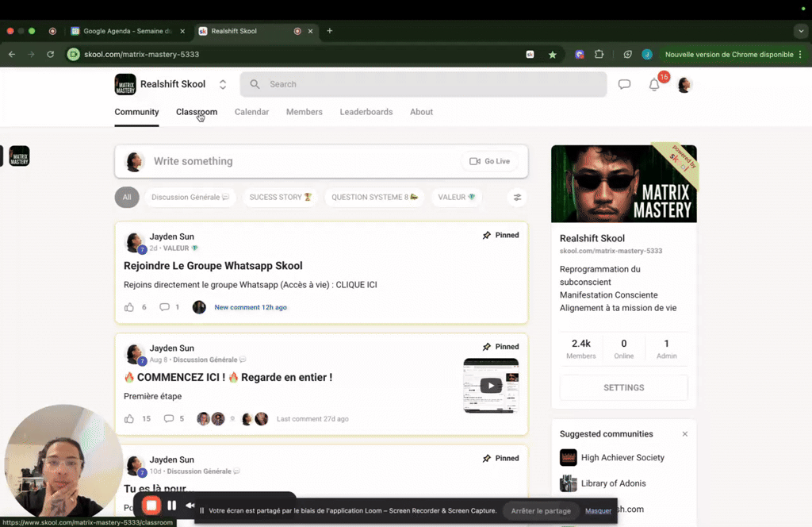View the 2.4k Members count
The height and width of the screenshot is (527, 812).
click(581, 348)
